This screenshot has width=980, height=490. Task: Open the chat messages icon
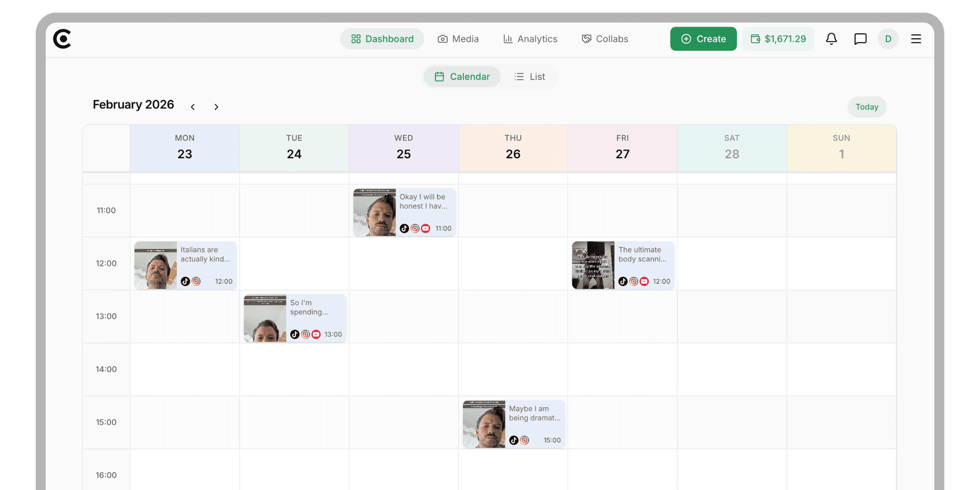click(x=860, y=39)
